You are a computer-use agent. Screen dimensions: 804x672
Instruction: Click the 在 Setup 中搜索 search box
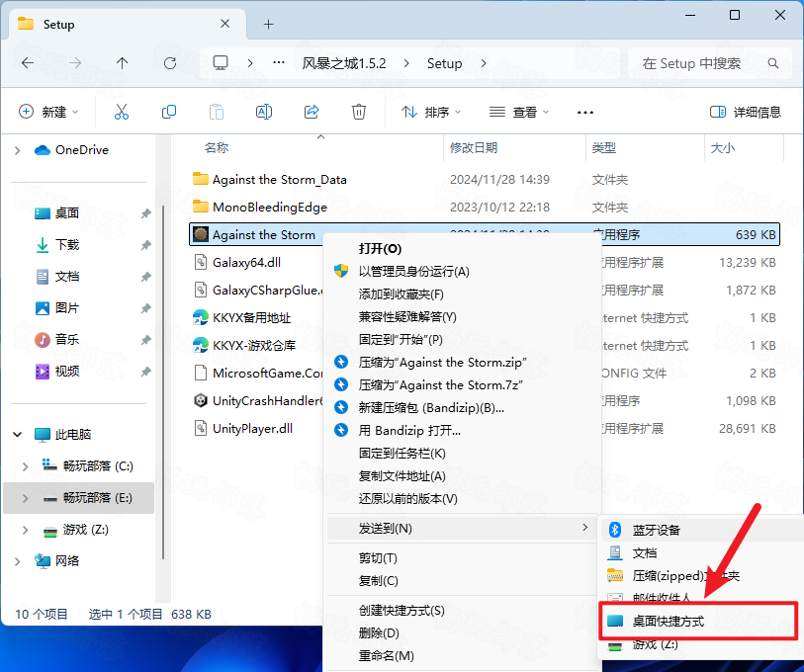point(708,63)
